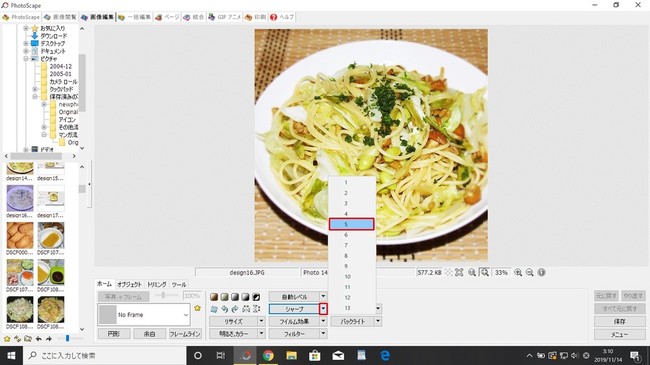650x365 pixels.
Task: Switch to the ツール tab
Action: [x=179, y=285]
